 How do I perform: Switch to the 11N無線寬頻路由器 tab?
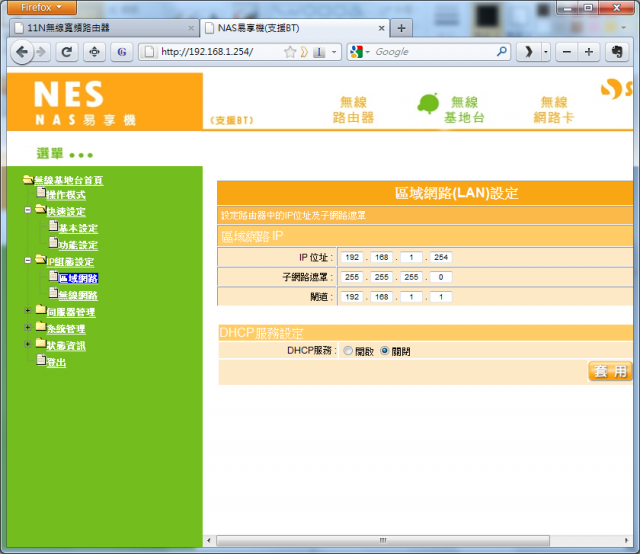pyautogui.click(x=104, y=28)
